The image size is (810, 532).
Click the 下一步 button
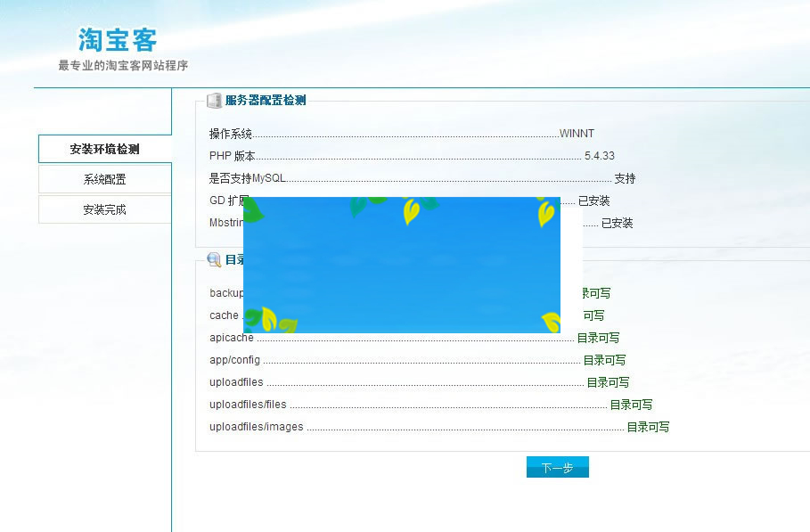point(557,466)
